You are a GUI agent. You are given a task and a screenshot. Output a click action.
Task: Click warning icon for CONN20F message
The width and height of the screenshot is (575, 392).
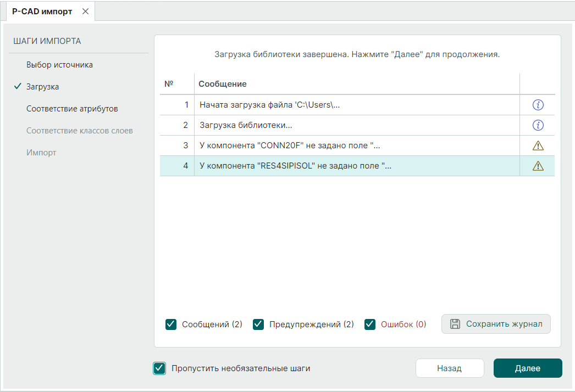click(538, 145)
